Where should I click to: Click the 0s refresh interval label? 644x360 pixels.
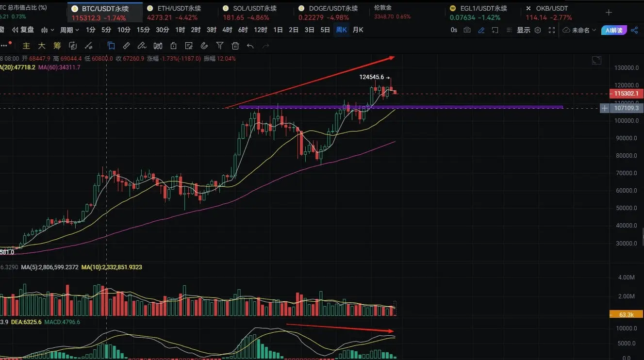454,30
